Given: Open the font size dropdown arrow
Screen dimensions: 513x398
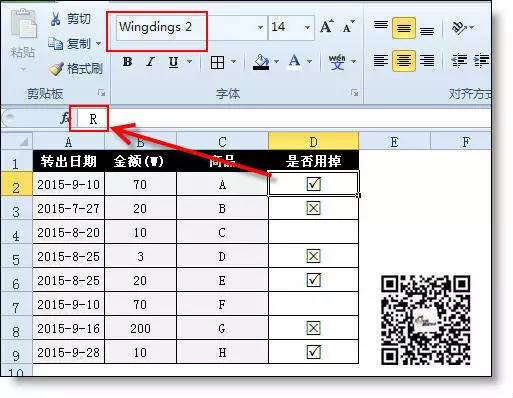Looking at the screenshot, I should tap(308, 27).
